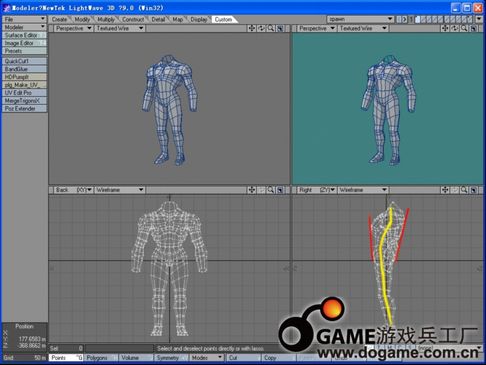
Task: Click the previous layer bank arrow
Action: pos(399,19)
